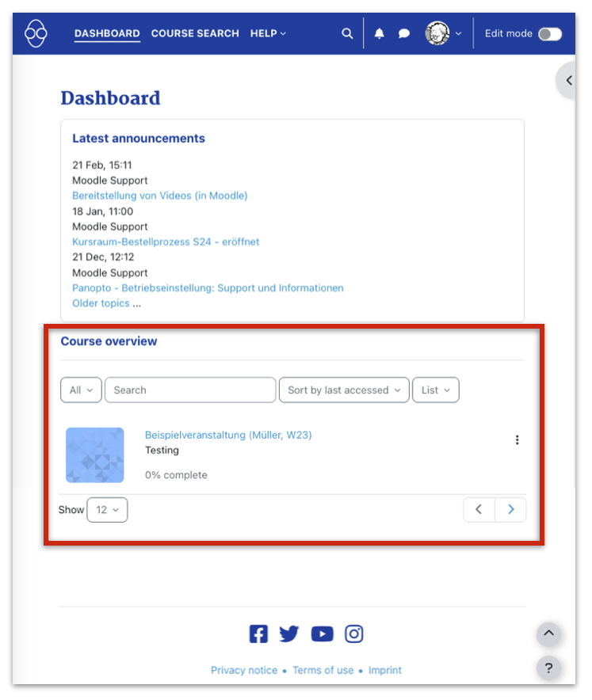Open the search magnifier icon
Screen dimensions: 592x700
click(347, 34)
